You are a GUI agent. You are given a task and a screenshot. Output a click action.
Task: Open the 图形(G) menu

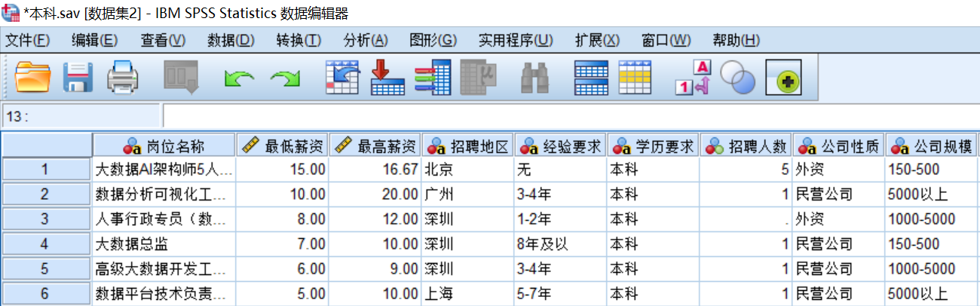[x=433, y=40]
